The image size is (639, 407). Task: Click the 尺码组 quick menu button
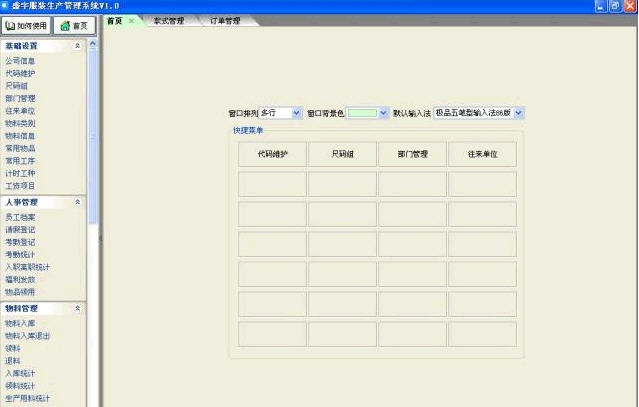pos(342,154)
